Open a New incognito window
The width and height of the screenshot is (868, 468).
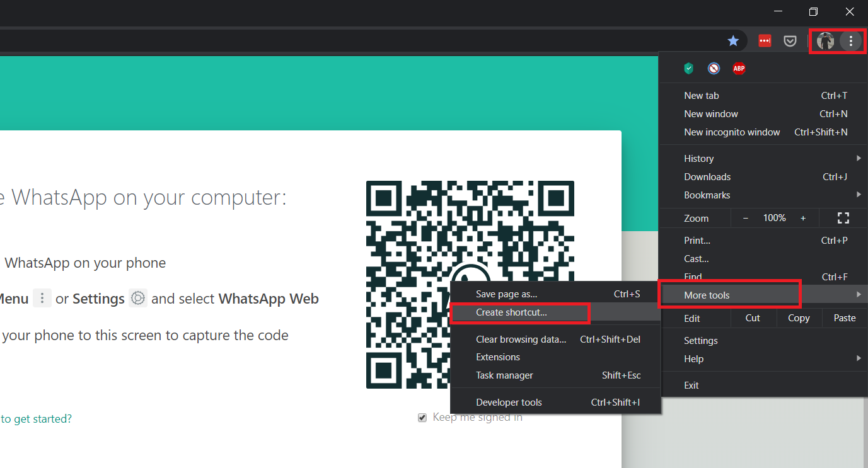tap(763, 132)
